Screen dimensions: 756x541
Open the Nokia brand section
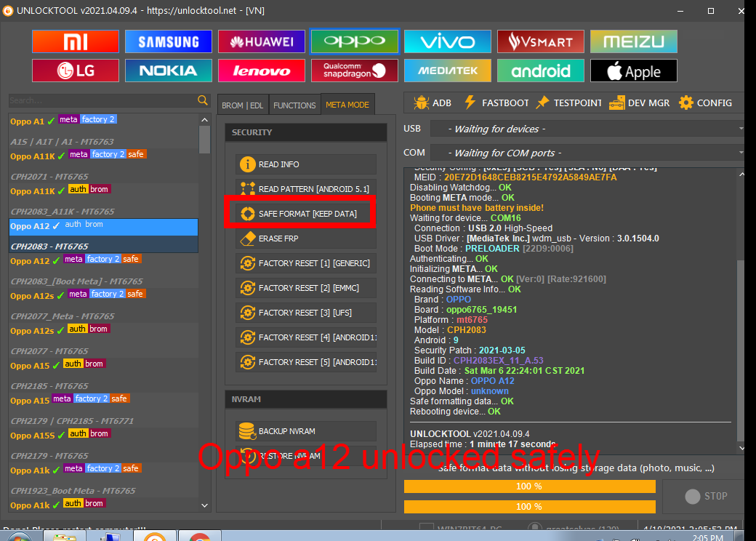tap(168, 71)
